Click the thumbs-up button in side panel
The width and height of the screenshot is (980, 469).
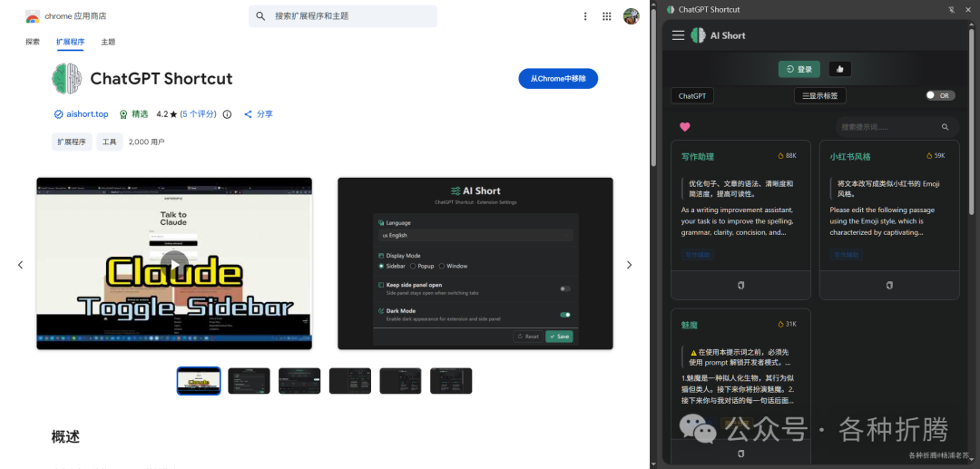click(x=840, y=69)
